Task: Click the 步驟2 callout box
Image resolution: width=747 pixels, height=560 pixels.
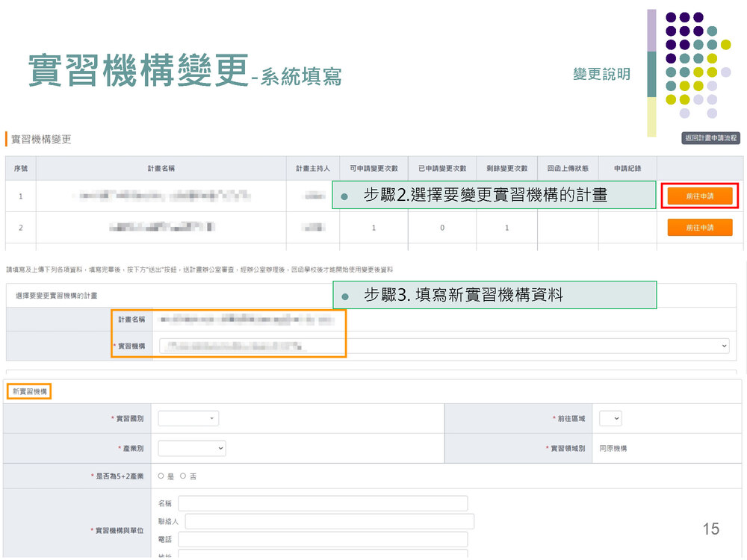Action: click(x=494, y=196)
